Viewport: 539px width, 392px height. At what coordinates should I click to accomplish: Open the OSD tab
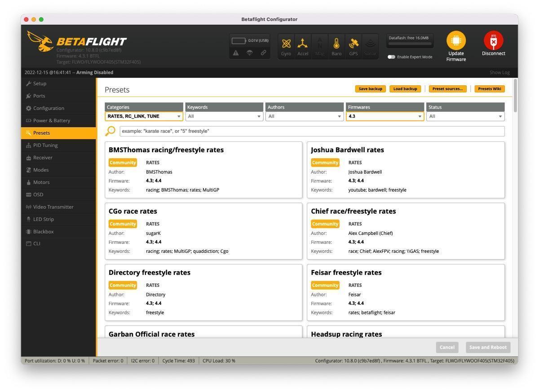(x=58, y=194)
